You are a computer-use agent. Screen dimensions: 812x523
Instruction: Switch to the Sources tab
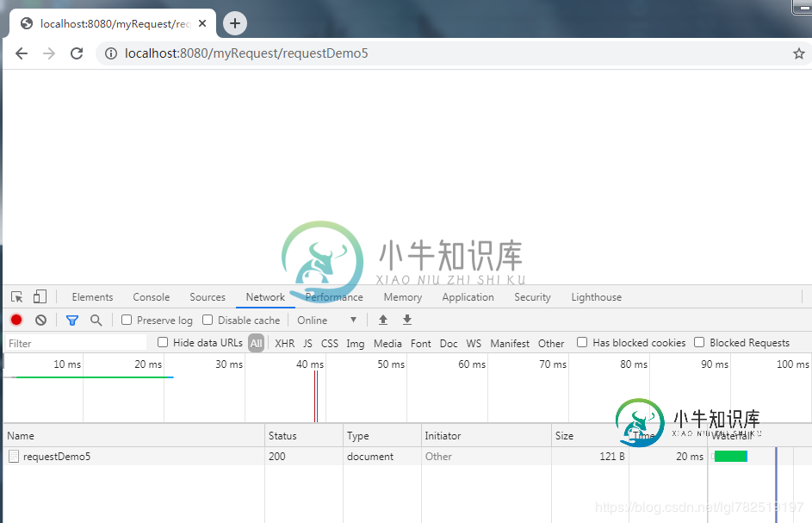point(208,297)
